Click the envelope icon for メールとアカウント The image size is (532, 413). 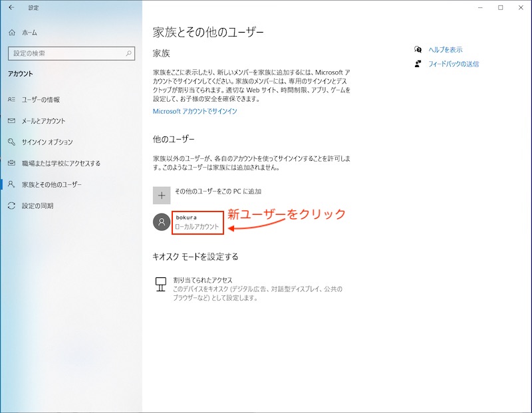pos(11,120)
